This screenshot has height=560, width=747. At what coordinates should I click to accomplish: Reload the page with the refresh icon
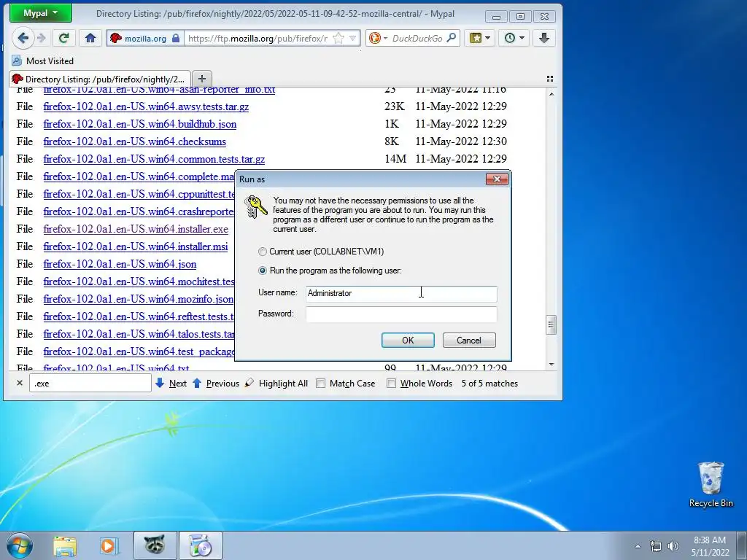[63, 38]
